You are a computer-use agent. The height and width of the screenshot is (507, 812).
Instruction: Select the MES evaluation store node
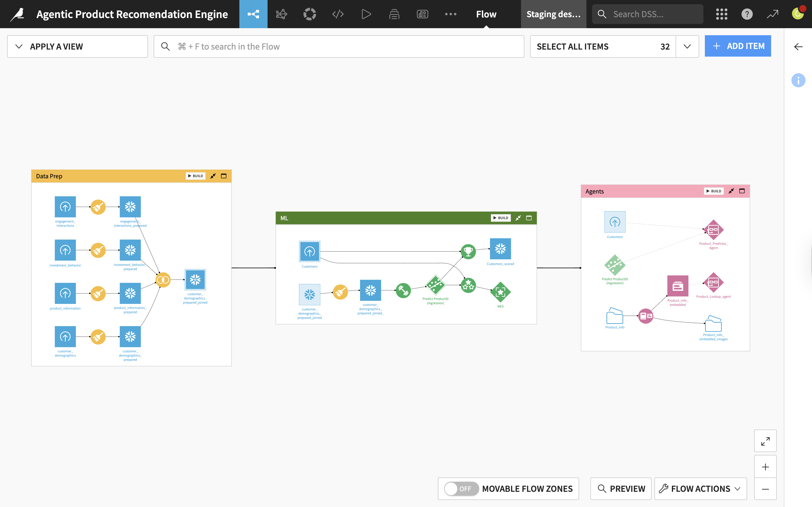click(500, 292)
